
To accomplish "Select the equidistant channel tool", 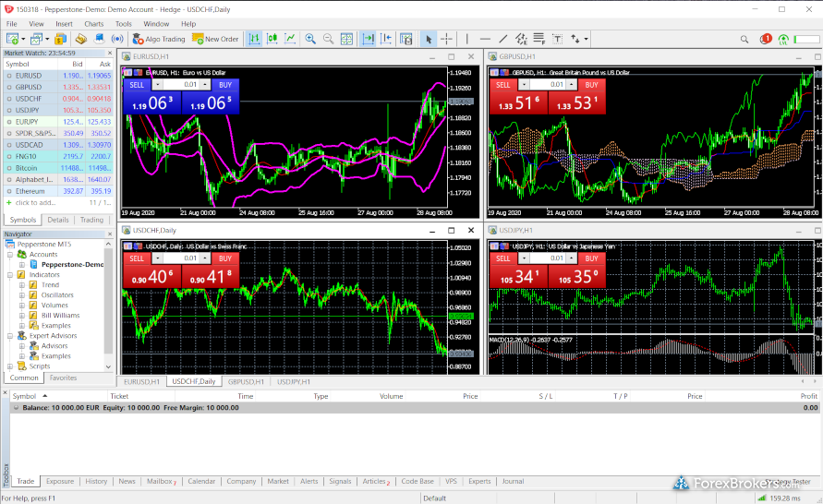I will [521, 39].
